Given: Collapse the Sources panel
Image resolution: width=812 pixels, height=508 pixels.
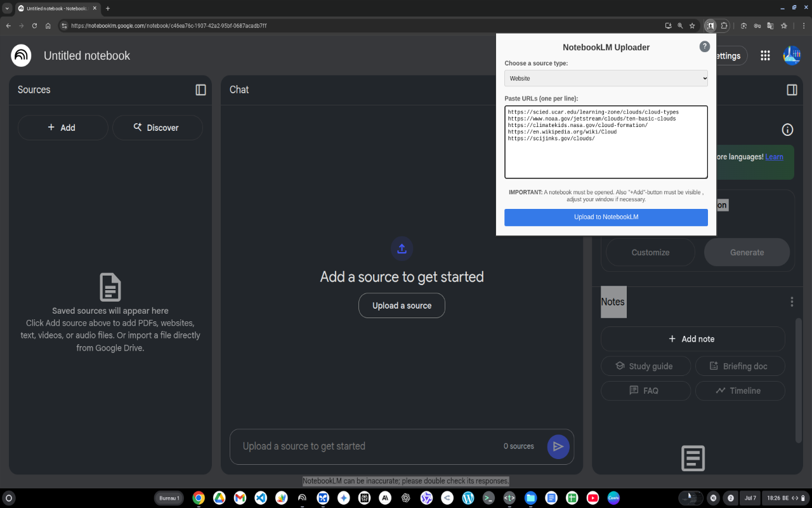Looking at the screenshot, I should point(200,90).
